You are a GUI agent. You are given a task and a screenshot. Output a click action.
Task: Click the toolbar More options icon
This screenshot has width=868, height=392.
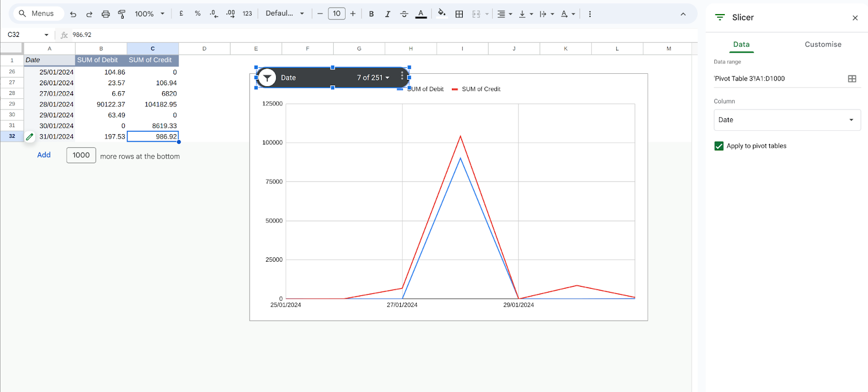(x=590, y=14)
